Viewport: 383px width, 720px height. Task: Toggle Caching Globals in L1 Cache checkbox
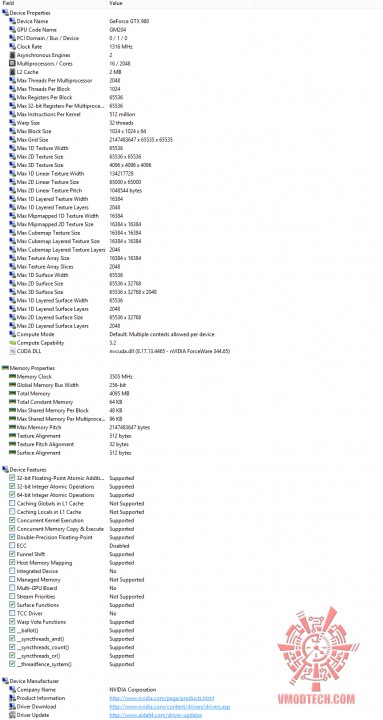tap(12, 503)
